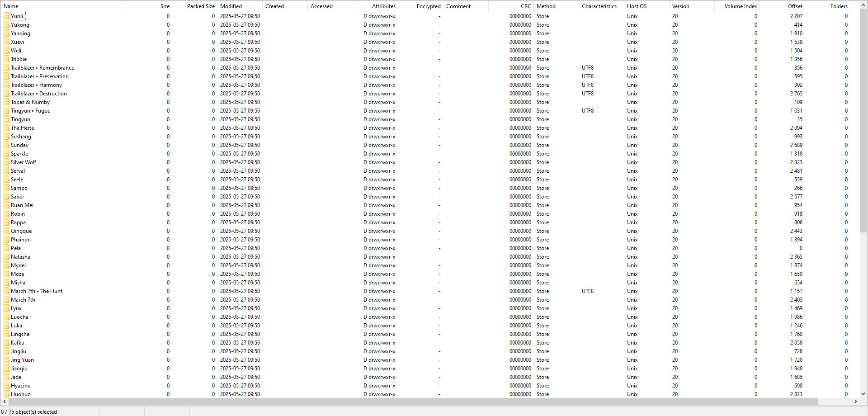Sort by the Modified column header

240,6
